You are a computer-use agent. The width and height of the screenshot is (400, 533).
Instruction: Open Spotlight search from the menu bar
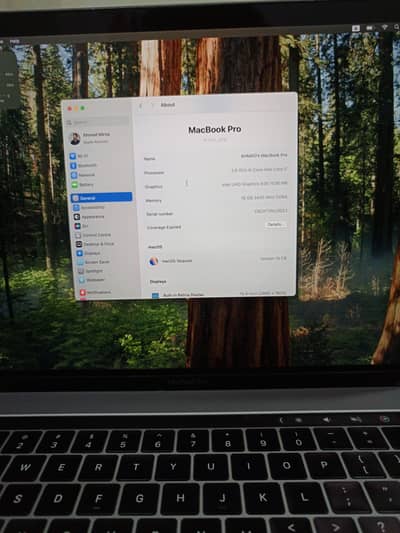pos(396,27)
